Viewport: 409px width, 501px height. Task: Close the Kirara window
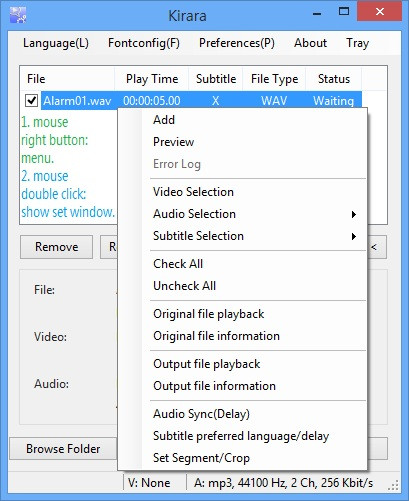(x=379, y=12)
